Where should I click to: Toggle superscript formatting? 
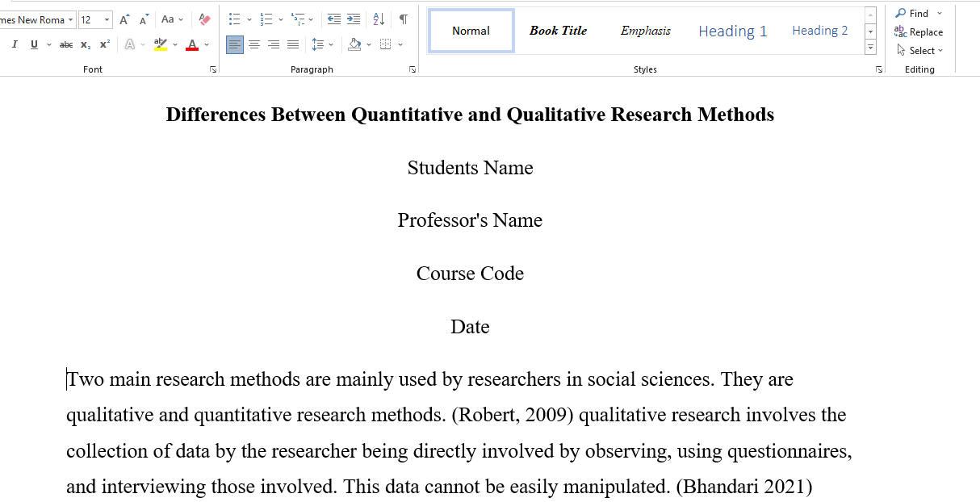(105, 44)
